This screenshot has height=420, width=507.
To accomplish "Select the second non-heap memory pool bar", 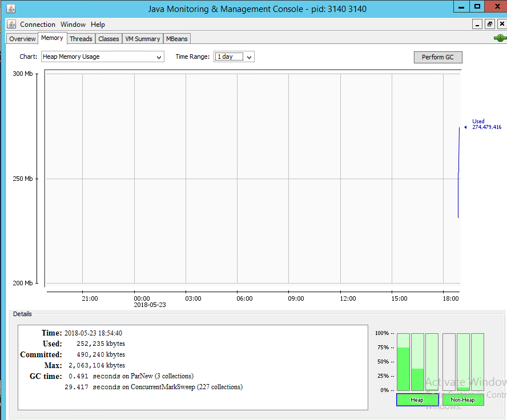I will 463,362.
